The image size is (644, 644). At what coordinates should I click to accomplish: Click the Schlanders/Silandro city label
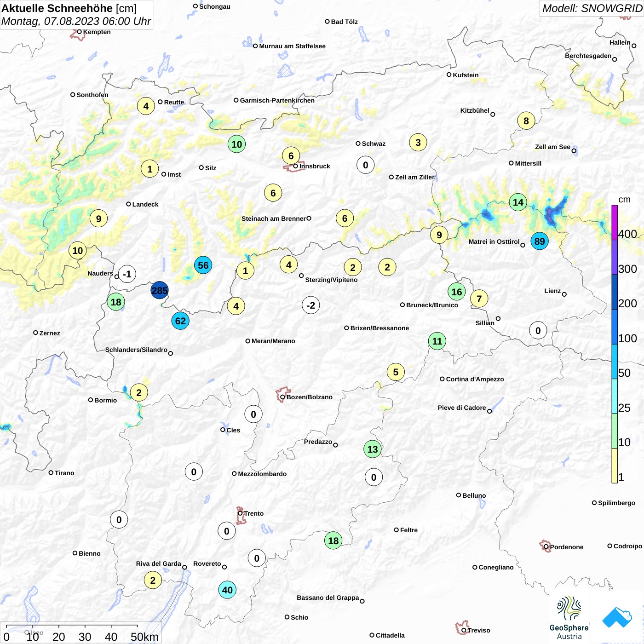point(136,350)
